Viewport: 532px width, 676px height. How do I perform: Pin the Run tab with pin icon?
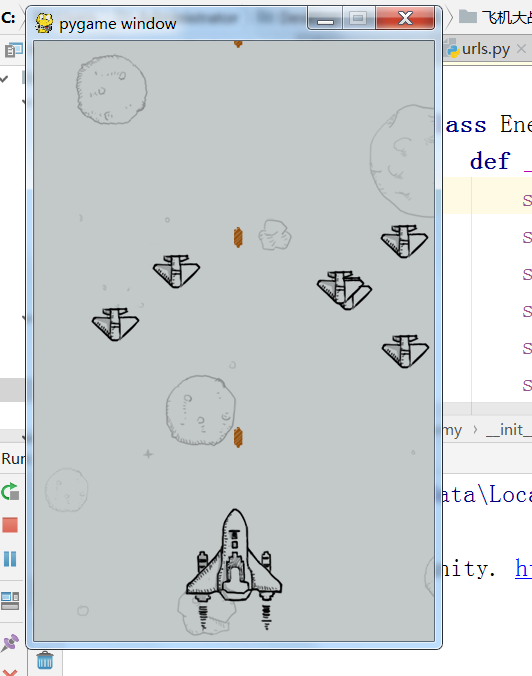[10, 642]
